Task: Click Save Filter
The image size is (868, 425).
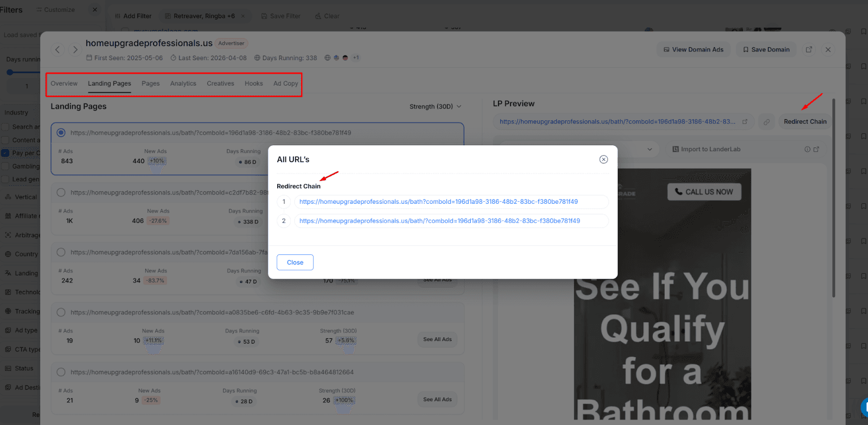Action: [x=281, y=16]
